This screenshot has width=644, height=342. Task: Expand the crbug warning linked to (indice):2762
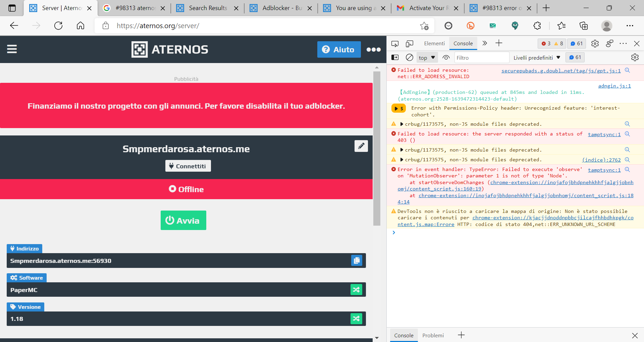pyautogui.click(x=401, y=160)
